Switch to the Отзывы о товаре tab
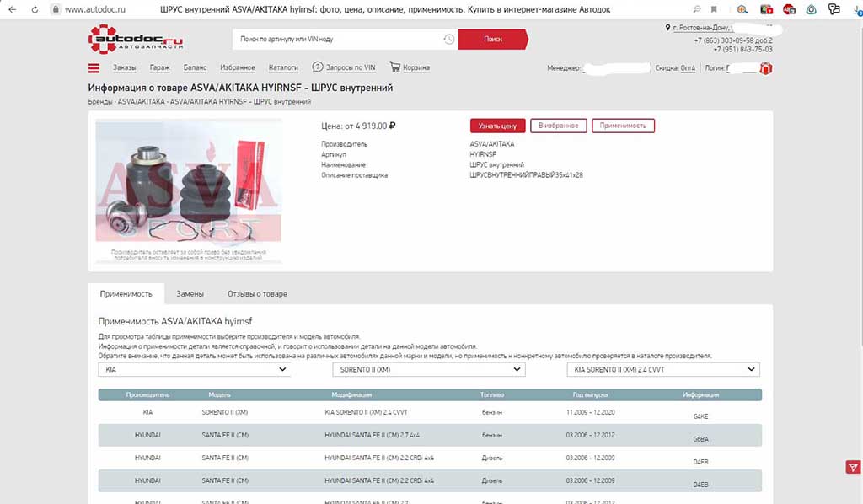This screenshot has width=863, height=504. (x=257, y=294)
